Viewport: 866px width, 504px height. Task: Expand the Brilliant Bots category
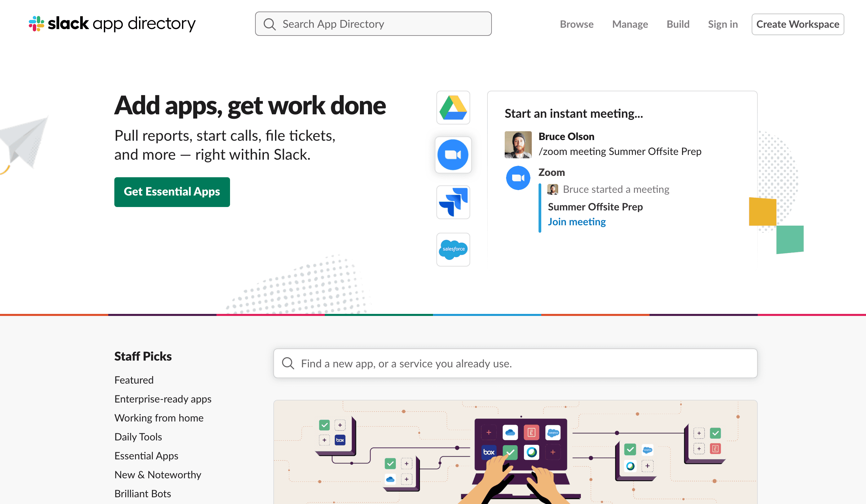click(x=143, y=494)
